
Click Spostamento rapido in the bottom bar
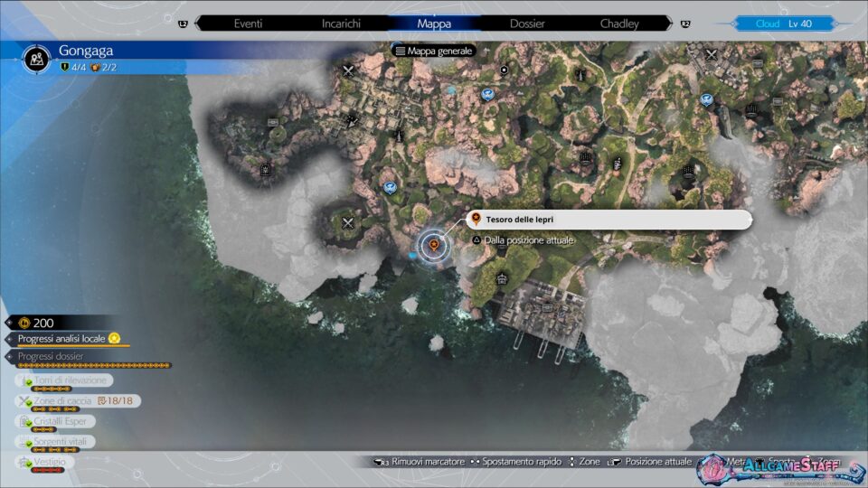(x=516, y=462)
